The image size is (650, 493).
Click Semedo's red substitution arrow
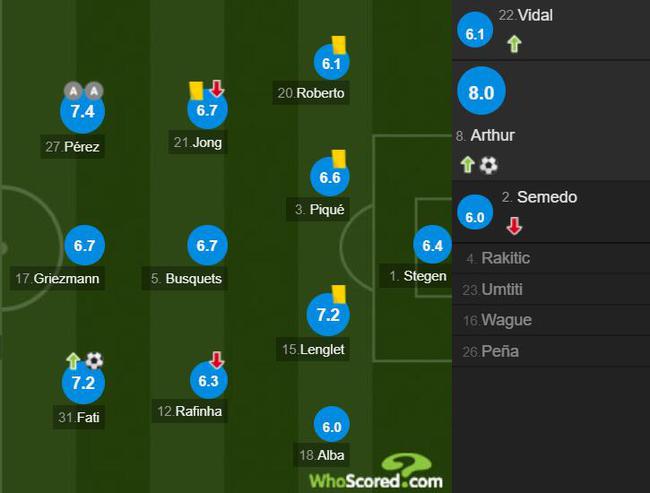click(x=514, y=226)
